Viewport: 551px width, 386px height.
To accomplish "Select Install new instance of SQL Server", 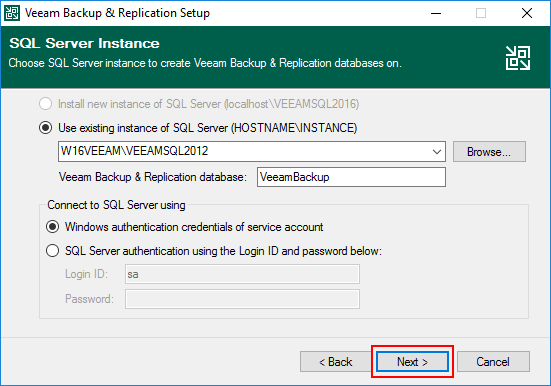I will point(45,104).
